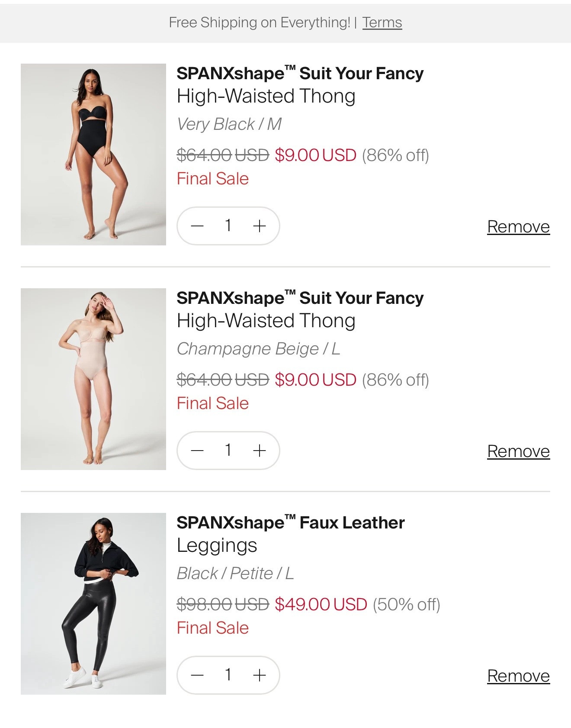The width and height of the screenshot is (571, 728).
Task: Open the free shipping Terms link
Action: (382, 23)
